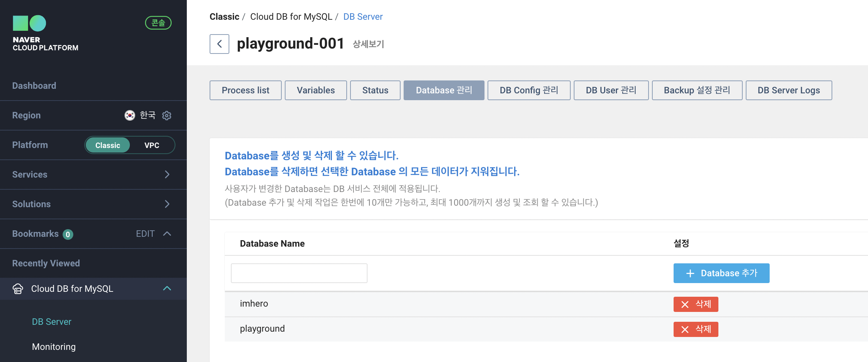Click the Korea flag region icon

click(x=130, y=115)
